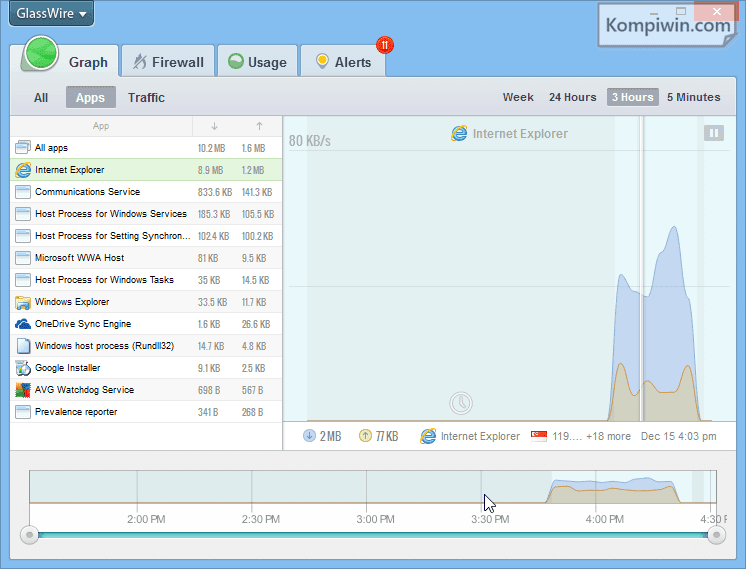Screen dimensions: 746x569
Task: Click the download arrow icon beside 2 MB
Action: (x=309, y=436)
